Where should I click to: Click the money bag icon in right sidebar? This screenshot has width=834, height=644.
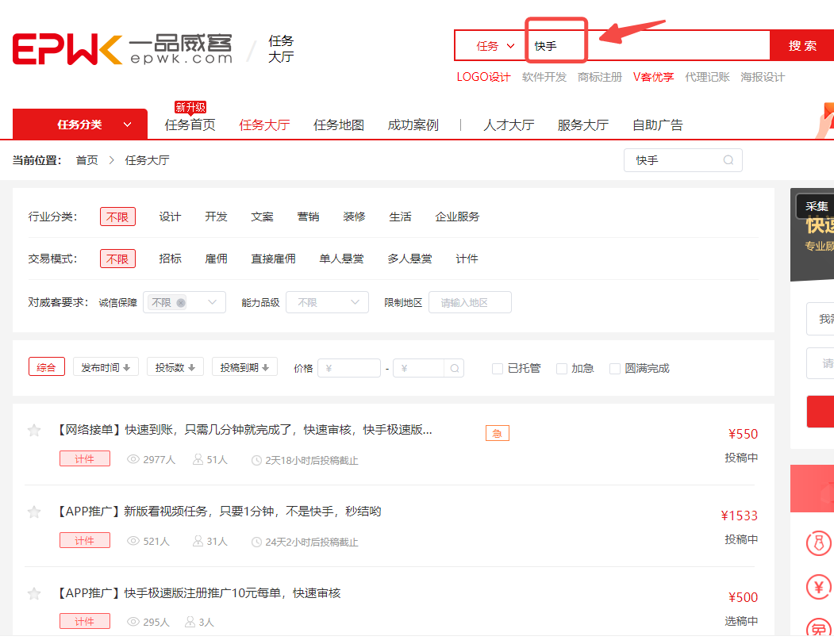[x=819, y=543]
